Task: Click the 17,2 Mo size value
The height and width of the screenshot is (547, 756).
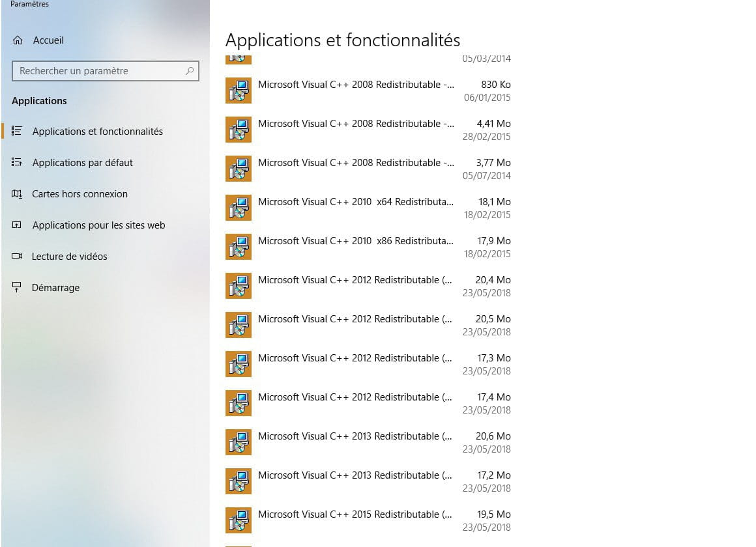Action: click(x=494, y=475)
